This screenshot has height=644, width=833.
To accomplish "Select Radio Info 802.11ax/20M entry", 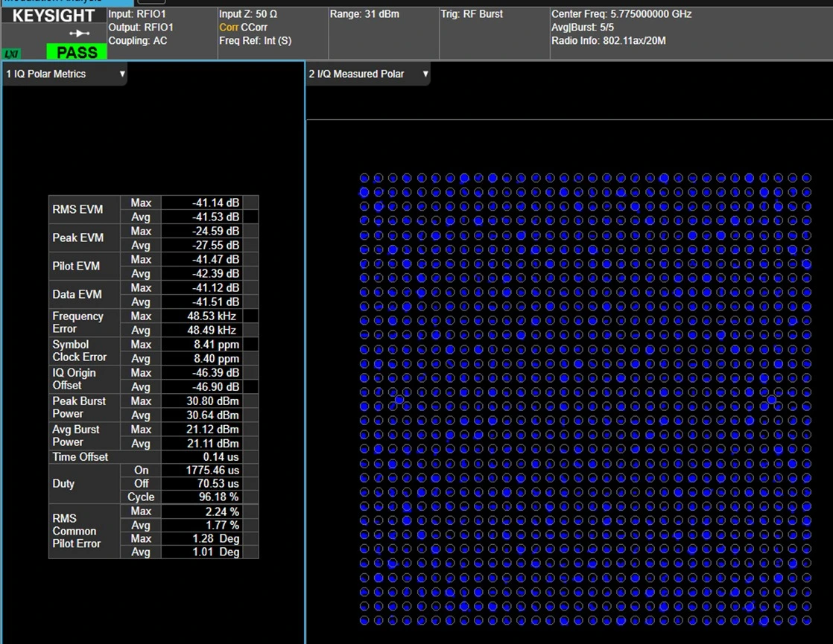I will [608, 40].
